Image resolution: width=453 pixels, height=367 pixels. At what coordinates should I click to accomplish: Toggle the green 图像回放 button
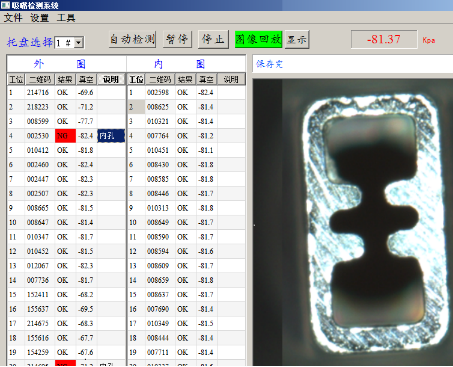coord(258,39)
